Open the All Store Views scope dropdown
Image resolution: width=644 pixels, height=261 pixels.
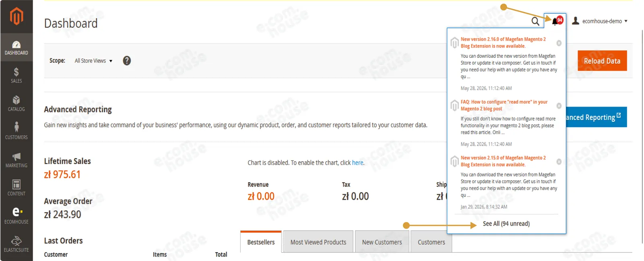click(x=93, y=61)
